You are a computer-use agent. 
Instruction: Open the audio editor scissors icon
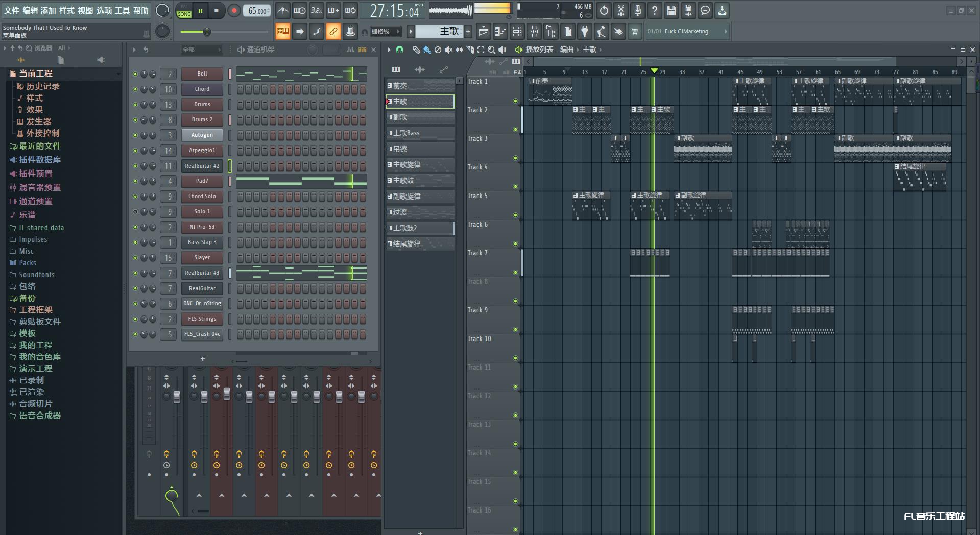pos(621,10)
